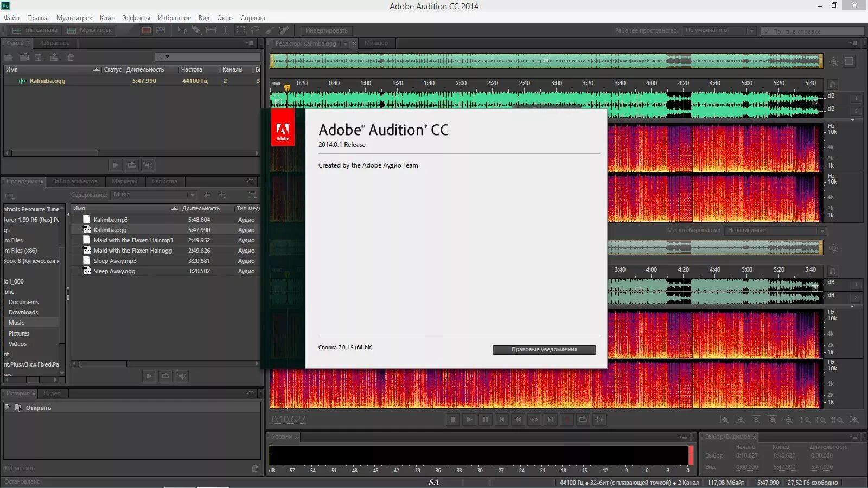Screen dimensions: 868x488
Task: Click the go-back arrow in the Media Browser
Action: tap(207, 195)
